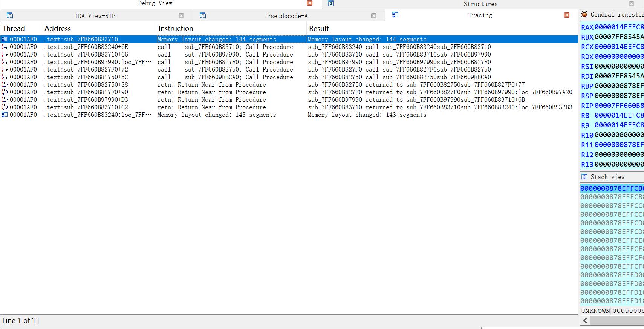644x329 pixels.
Task: Select the RSI register value
Action: click(x=619, y=66)
